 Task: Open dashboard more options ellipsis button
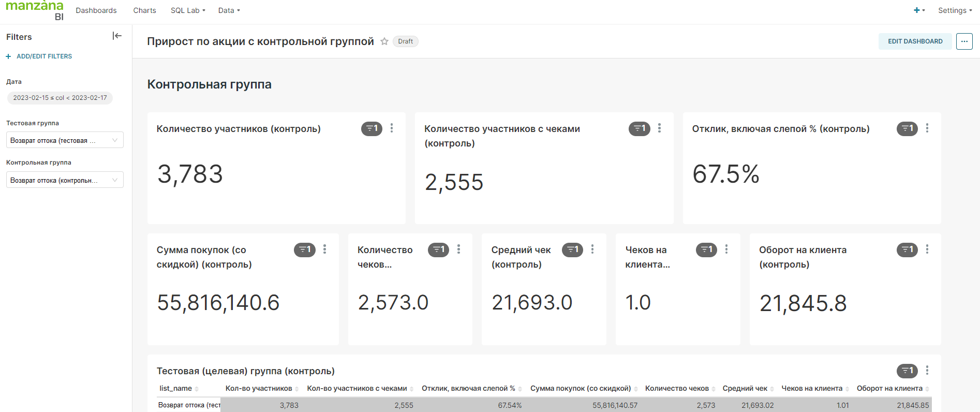click(x=964, y=41)
